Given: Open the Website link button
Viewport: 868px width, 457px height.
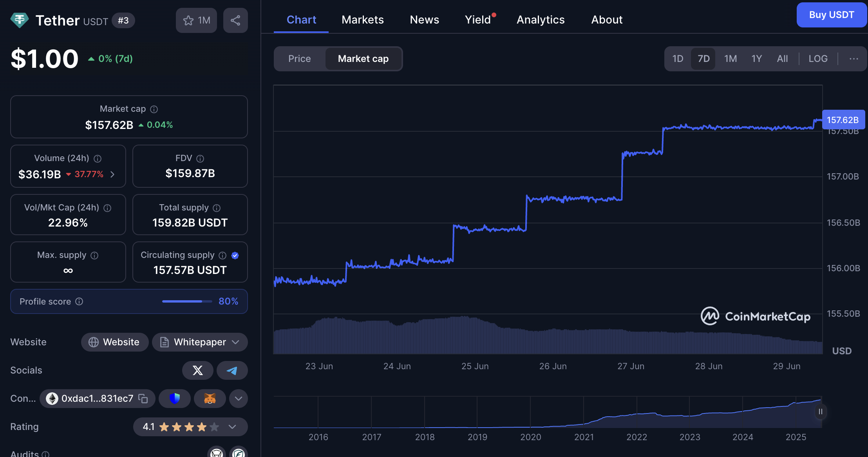Looking at the screenshot, I should 114,342.
